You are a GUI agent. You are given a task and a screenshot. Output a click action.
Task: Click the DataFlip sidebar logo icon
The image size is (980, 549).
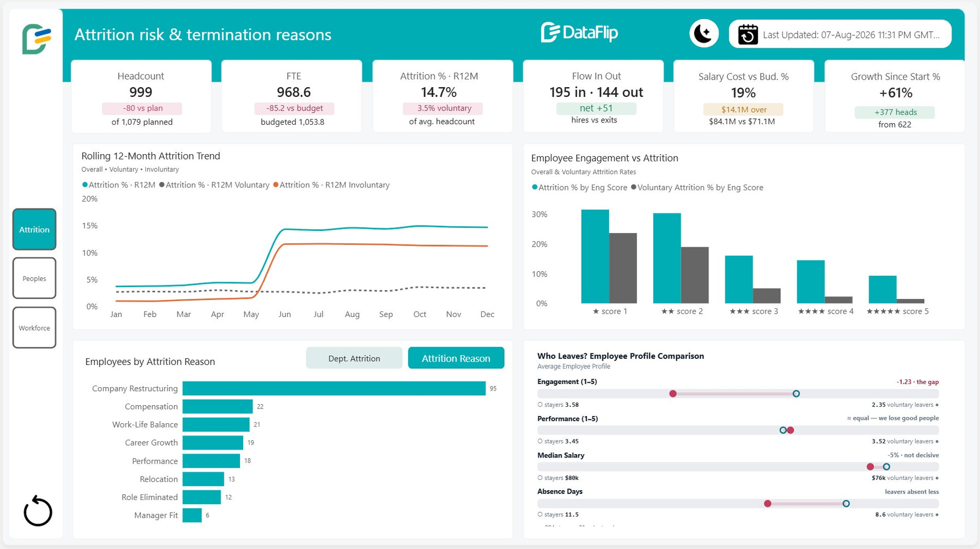[36, 39]
